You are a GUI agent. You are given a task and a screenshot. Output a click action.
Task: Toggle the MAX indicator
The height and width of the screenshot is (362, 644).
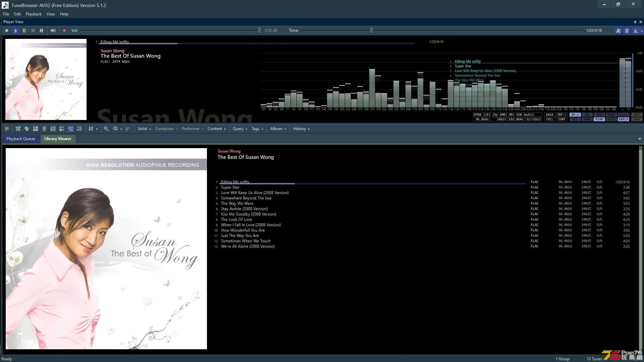(599, 115)
